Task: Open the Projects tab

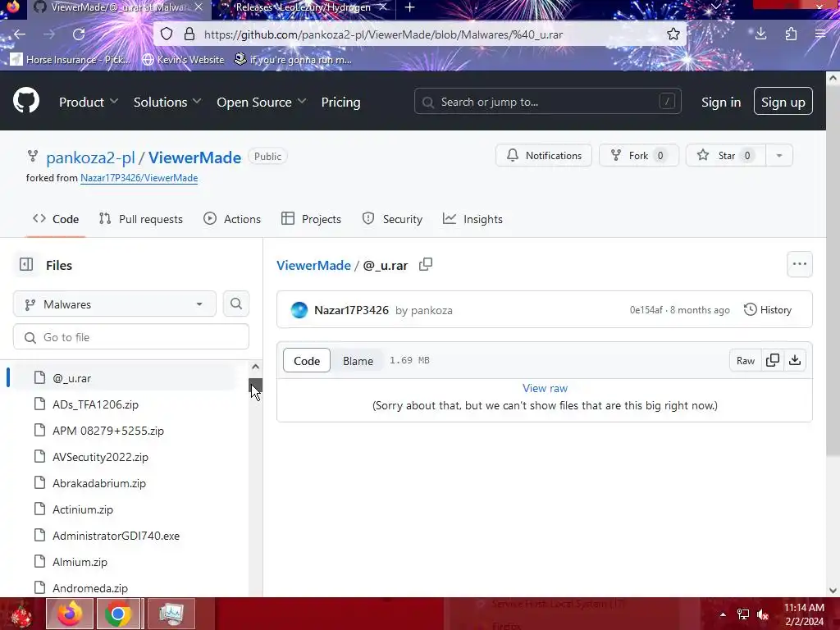Action: 311,219
